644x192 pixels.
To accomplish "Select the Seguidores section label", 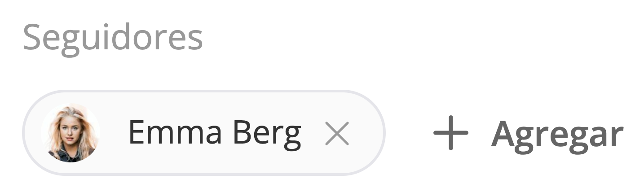I will [113, 38].
